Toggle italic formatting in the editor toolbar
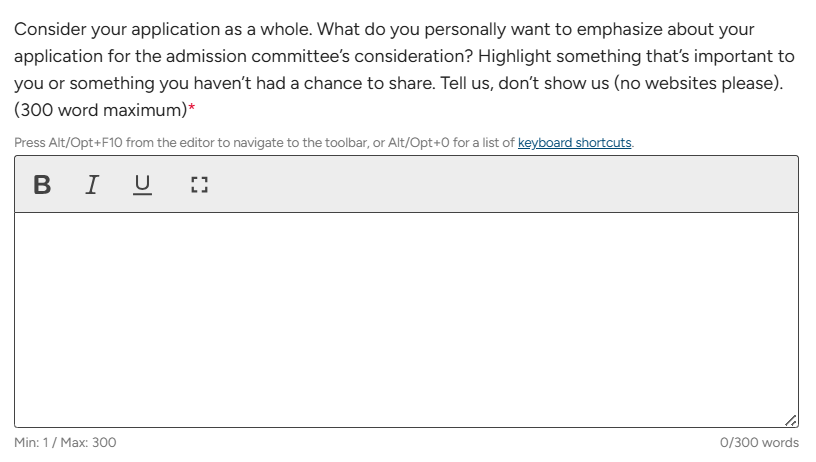The image size is (816, 462). click(91, 185)
